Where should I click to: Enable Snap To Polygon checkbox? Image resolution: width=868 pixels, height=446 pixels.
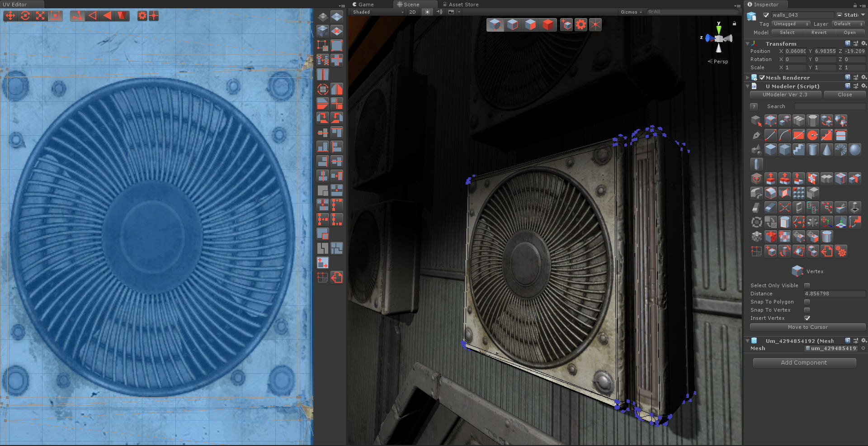pyautogui.click(x=807, y=302)
